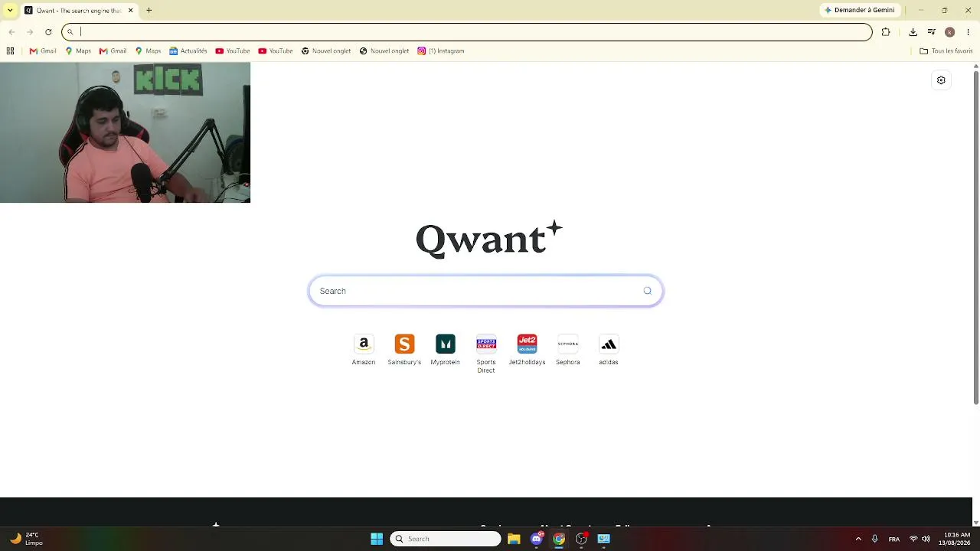
Task: Click the Demander à Gemini button
Action: [x=859, y=11]
